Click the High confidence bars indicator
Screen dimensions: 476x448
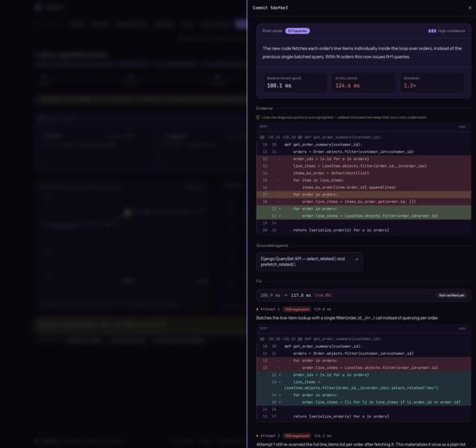pyautogui.click(x=432, y=31)
